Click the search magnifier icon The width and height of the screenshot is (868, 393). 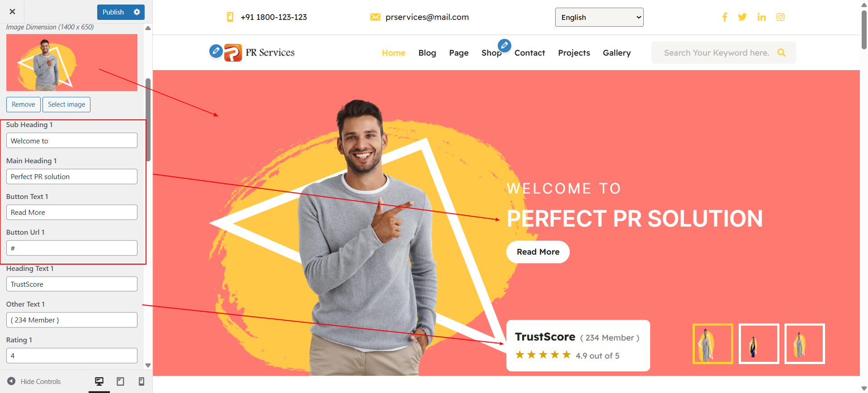click(781, 52)
